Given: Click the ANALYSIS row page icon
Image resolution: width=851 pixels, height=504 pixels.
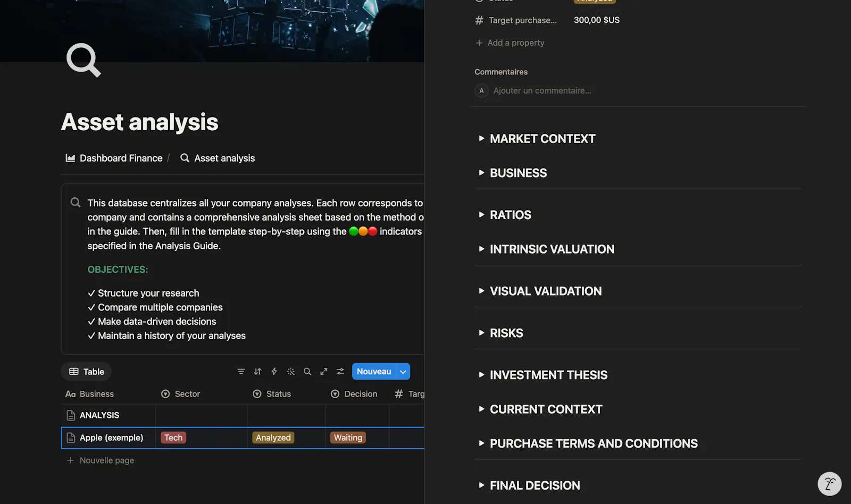Looking at the screenshot, I should [x=71, y=415].
